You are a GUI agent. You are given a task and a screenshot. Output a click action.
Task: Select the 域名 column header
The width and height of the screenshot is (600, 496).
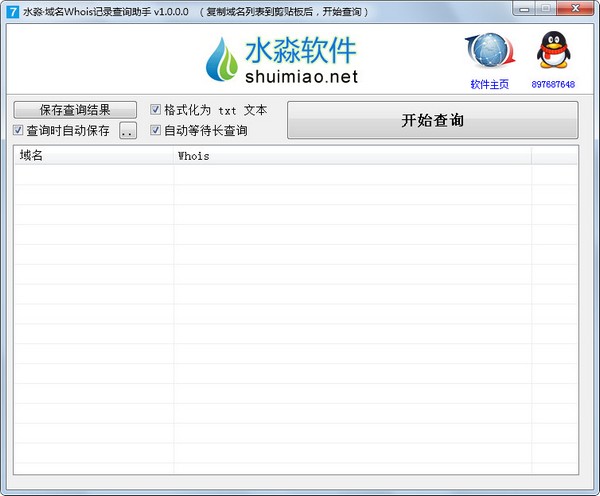point(92,155)
